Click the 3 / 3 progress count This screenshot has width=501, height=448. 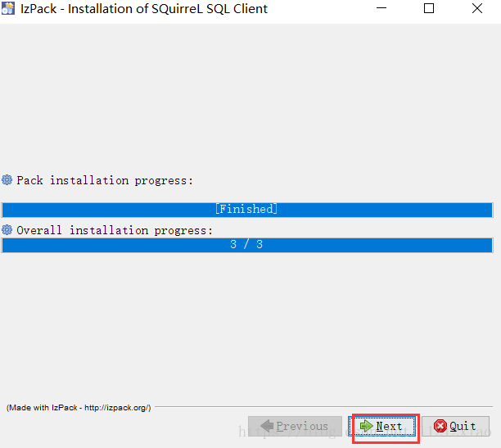coord(246,245)
